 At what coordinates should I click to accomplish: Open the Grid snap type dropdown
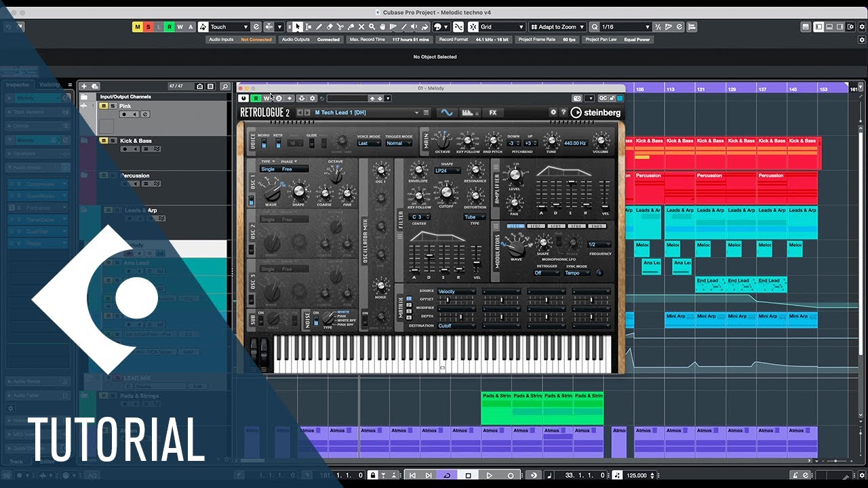(502, 27)
